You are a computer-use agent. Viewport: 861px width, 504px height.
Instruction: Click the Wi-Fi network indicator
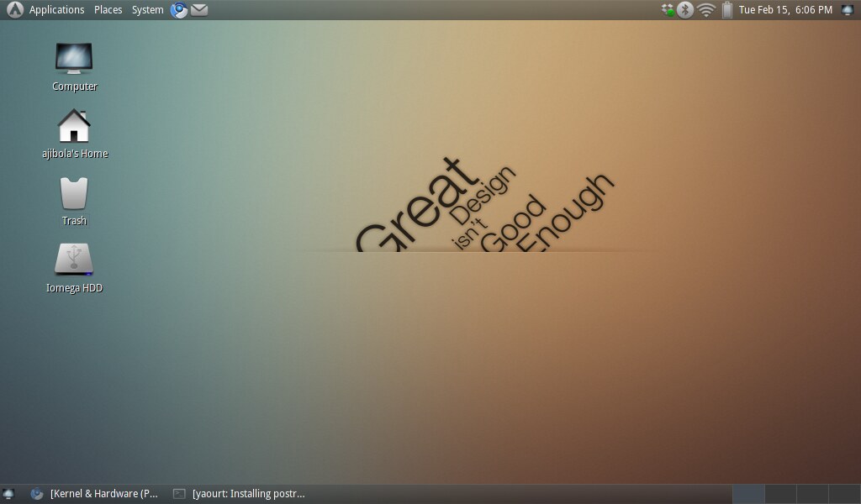coord(706,10)
